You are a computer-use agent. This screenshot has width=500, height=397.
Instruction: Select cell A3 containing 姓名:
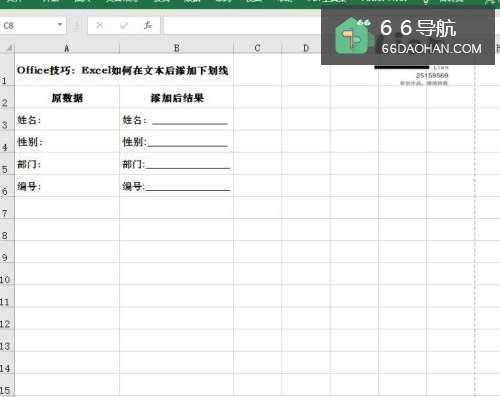click(67, 119)
